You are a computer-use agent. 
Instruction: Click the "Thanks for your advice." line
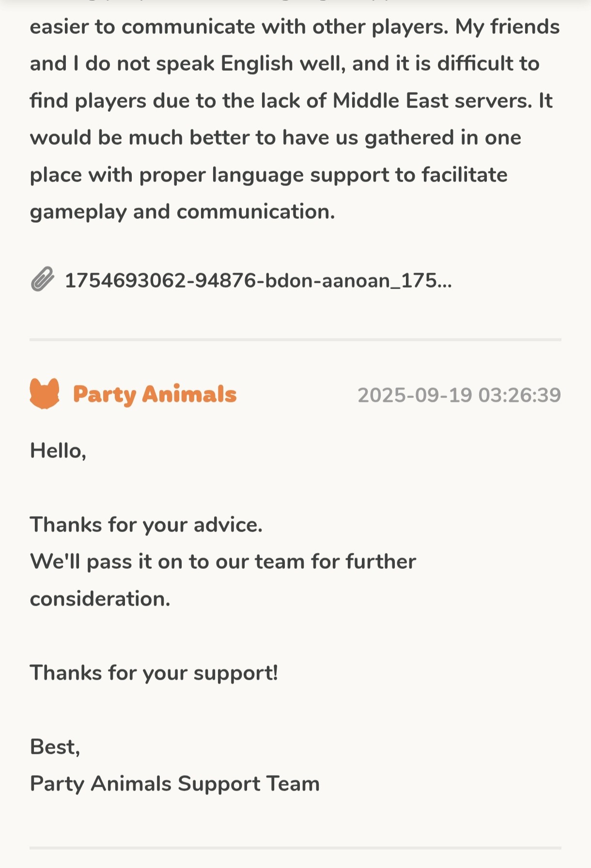tap(146, 525)
